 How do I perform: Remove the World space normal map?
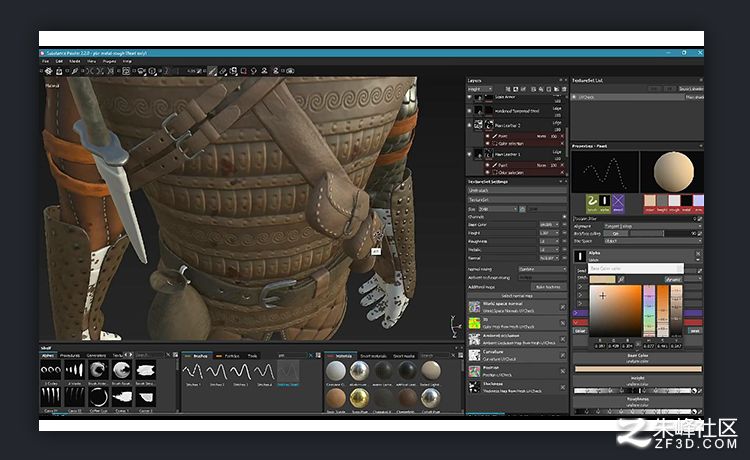(x=562, y=307)
